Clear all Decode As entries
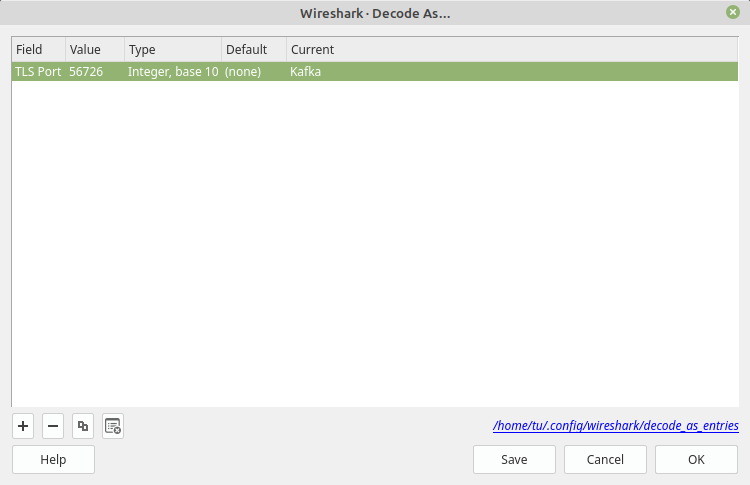The width and height of the screenshot is (750, 485). coord(113,426)
